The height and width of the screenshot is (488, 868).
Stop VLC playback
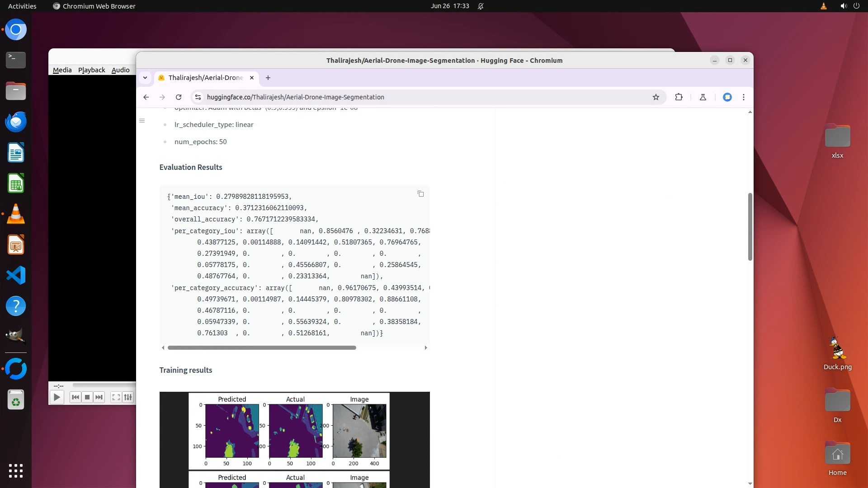tap(87, 397)
